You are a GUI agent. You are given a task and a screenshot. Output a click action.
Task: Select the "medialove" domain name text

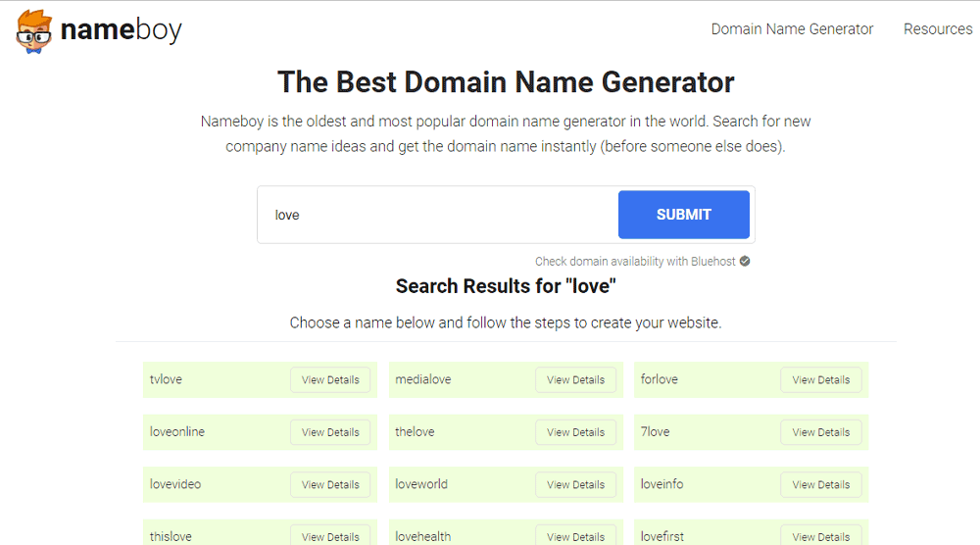click(x=422, y=379)
